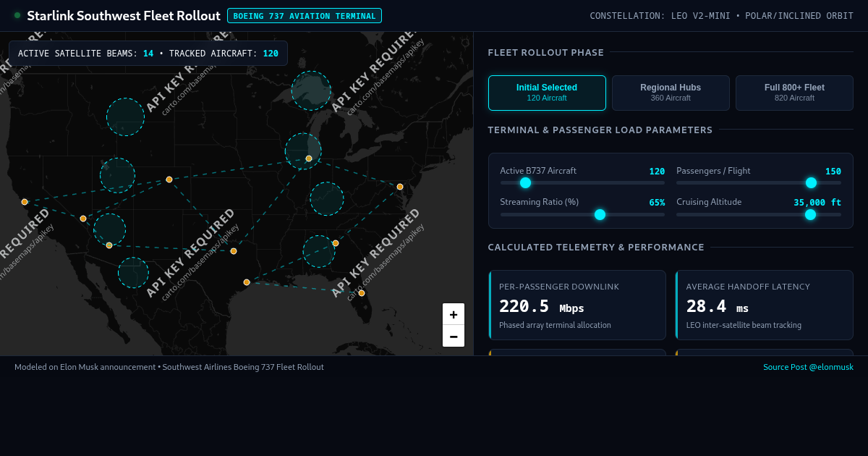Image resolution: width=868 pixels, height=456 pixels.
Task: Click the Terminal & Passenger Load Parameters heading
Action: coord(600,130)
